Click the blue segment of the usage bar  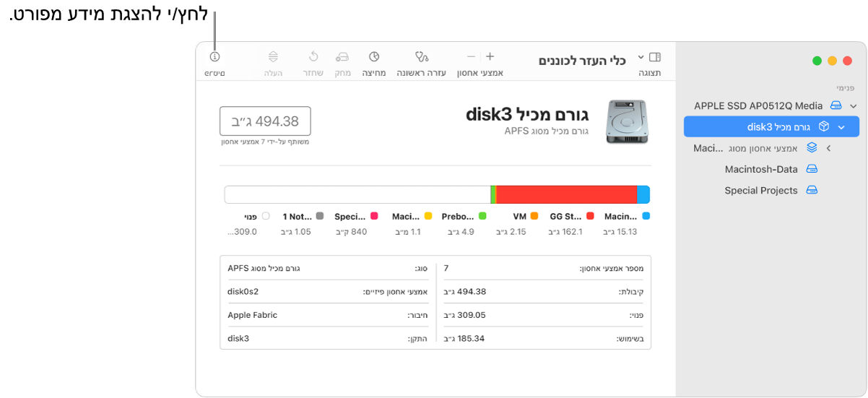[643, 194]
